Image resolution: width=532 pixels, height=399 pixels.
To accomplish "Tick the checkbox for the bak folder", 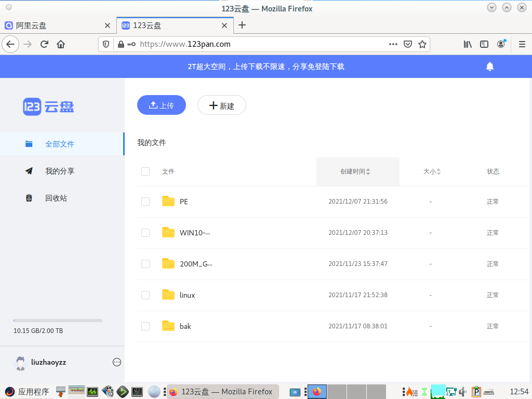I will pyautogui.click(x=145, y=326).
